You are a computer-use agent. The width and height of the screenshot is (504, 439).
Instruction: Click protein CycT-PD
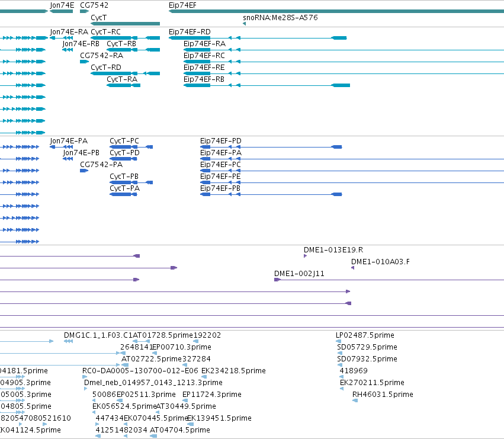coord(125,153)
